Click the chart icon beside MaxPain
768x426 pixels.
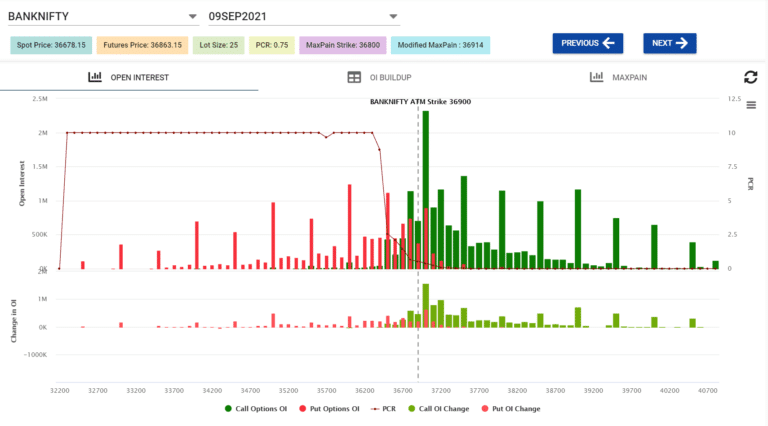597,77
